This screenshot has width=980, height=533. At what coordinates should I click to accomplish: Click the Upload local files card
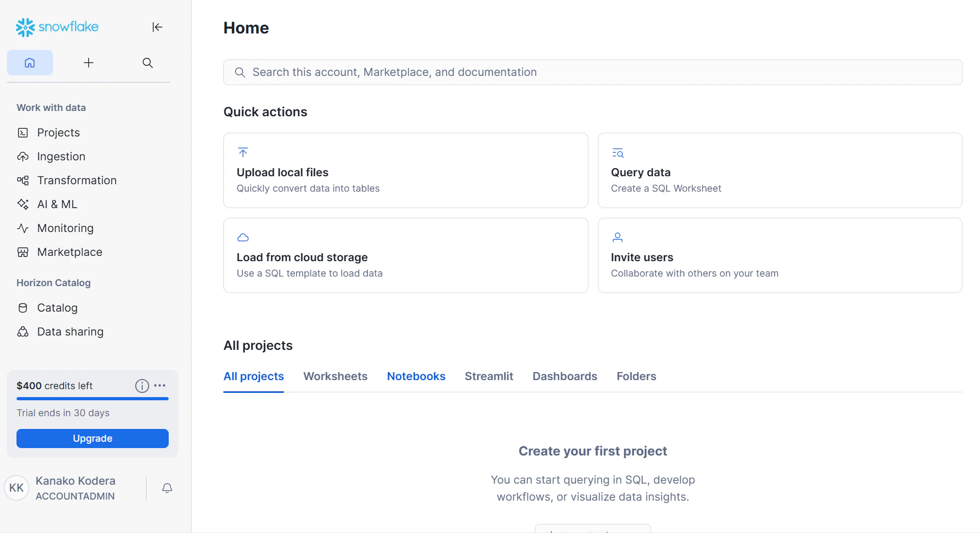[x=405, y=170]
